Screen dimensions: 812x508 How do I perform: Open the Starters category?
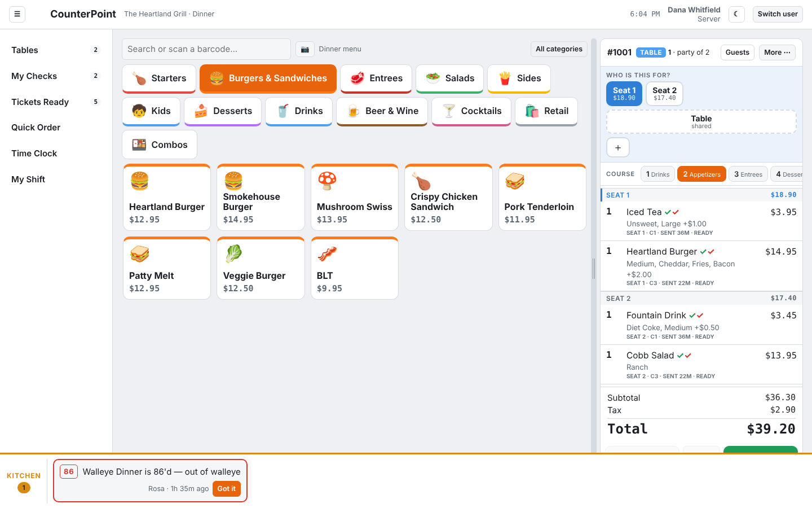tap(159, 78)
